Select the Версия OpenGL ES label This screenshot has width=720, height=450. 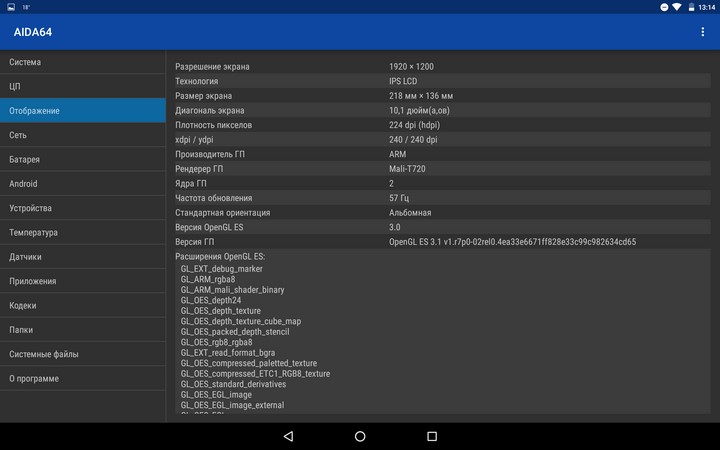pos(209,227)
